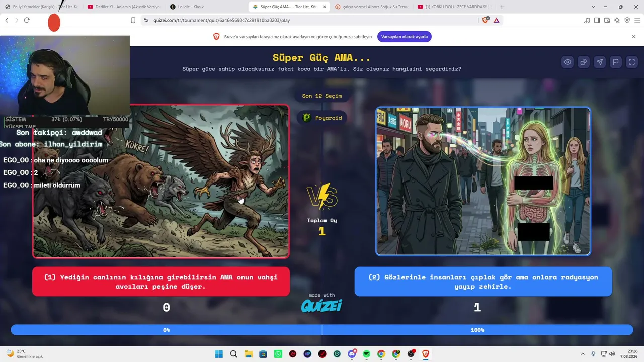
Task: Switch to çalışır yöresel Alborz tab
Action: point(371,7)
